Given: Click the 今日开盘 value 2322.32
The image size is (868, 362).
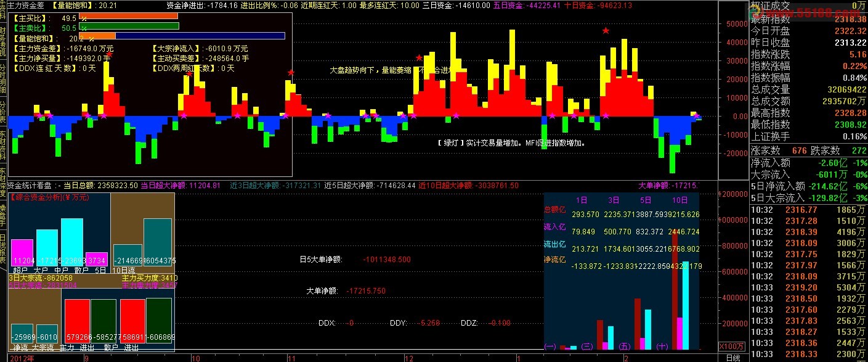Looking at the screenshot, I should (850, 31).
